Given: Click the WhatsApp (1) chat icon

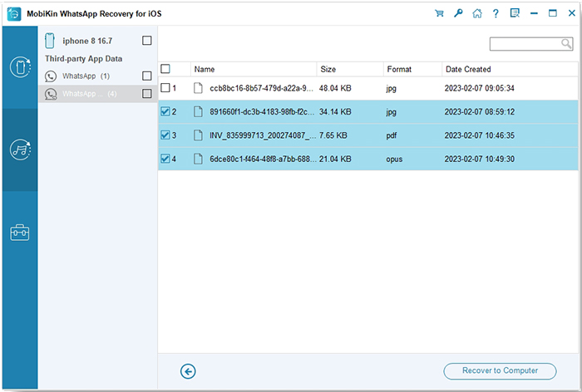Looking at the screenshot, I should click(x=51, y=76).
